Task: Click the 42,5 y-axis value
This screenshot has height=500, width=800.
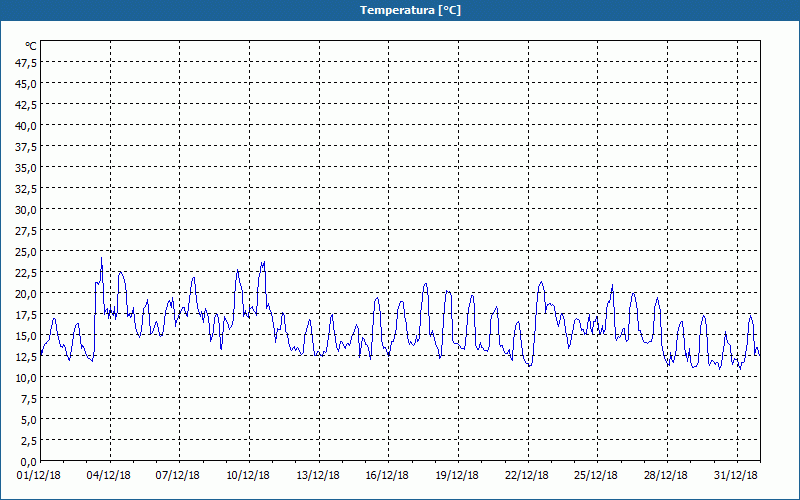Action: tap(27, 105)
